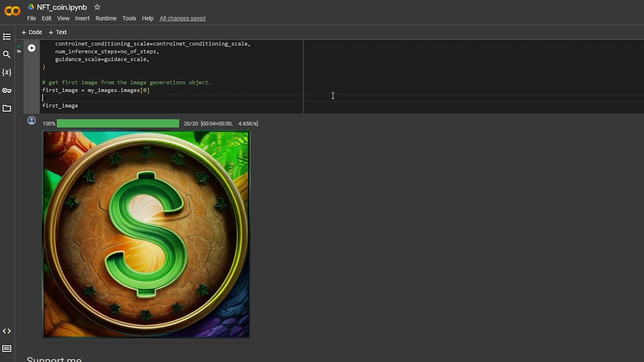The height and width of the screenshot is (362, 644).
Task: Open the Find and replace search icon
Action: tap(7, 54)
